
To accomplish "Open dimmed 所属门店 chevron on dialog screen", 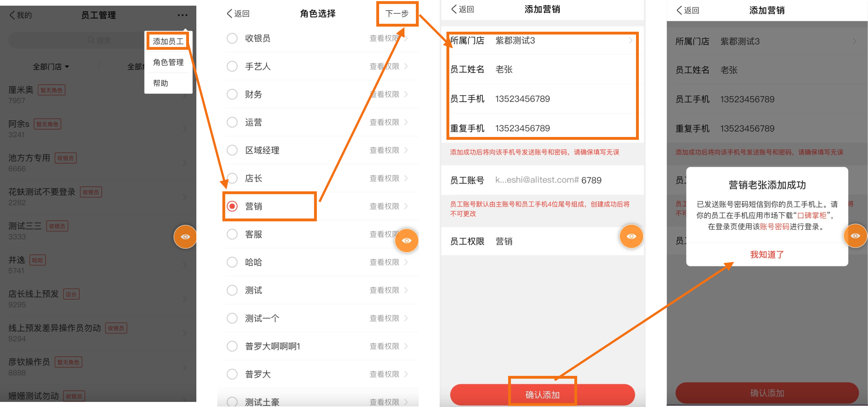I will point(854,42).
